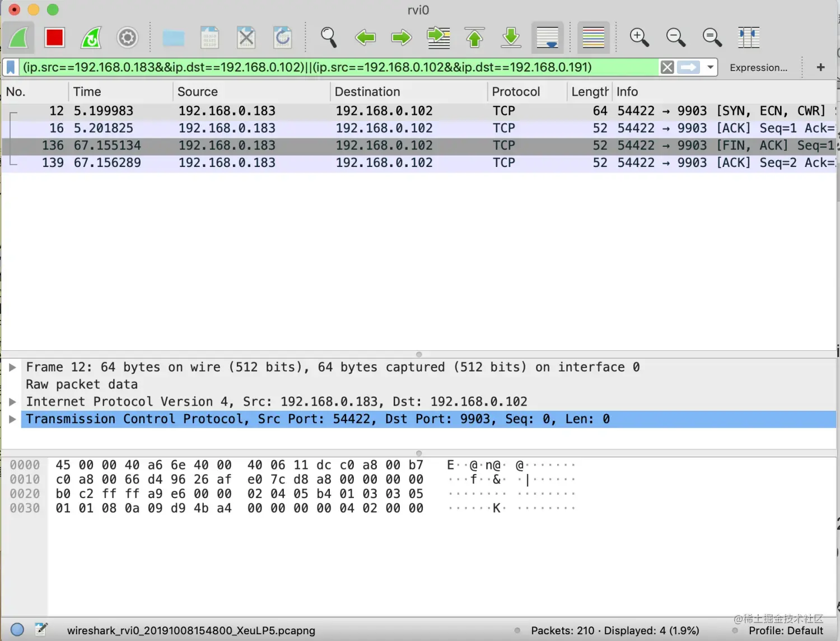Open capture options gear icon

[128, 38]
